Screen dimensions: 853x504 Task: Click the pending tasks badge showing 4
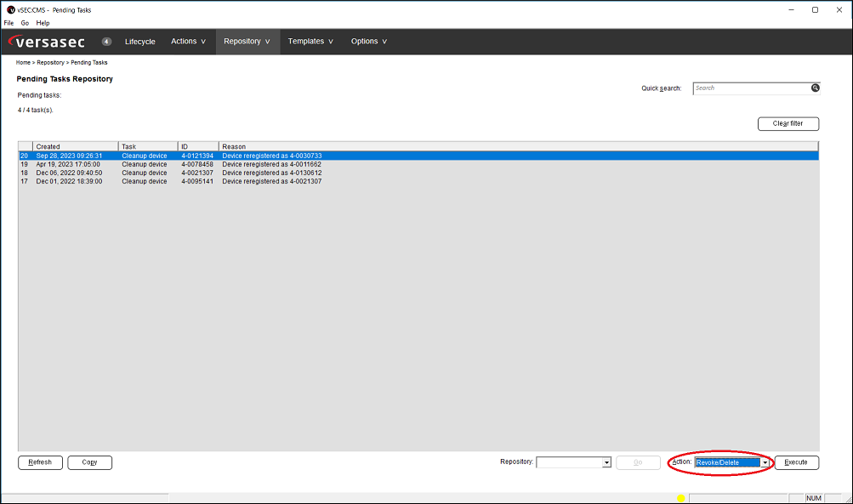tap(106, 42)
